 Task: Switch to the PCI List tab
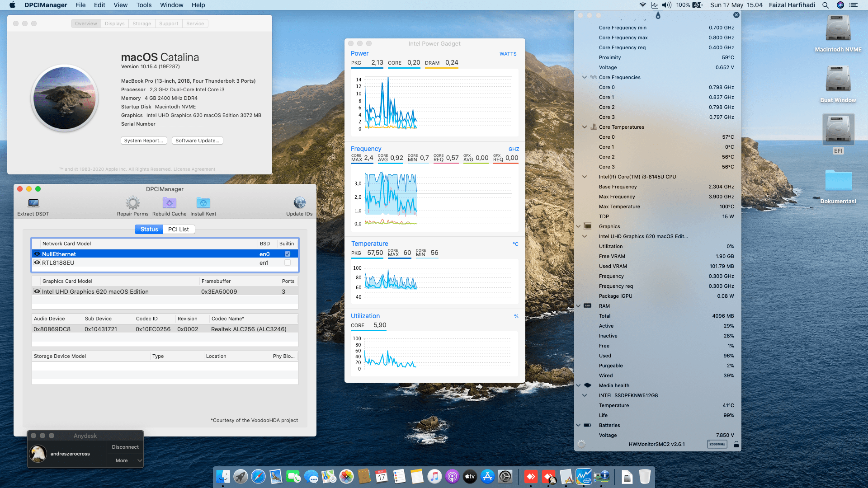[179, 230]
